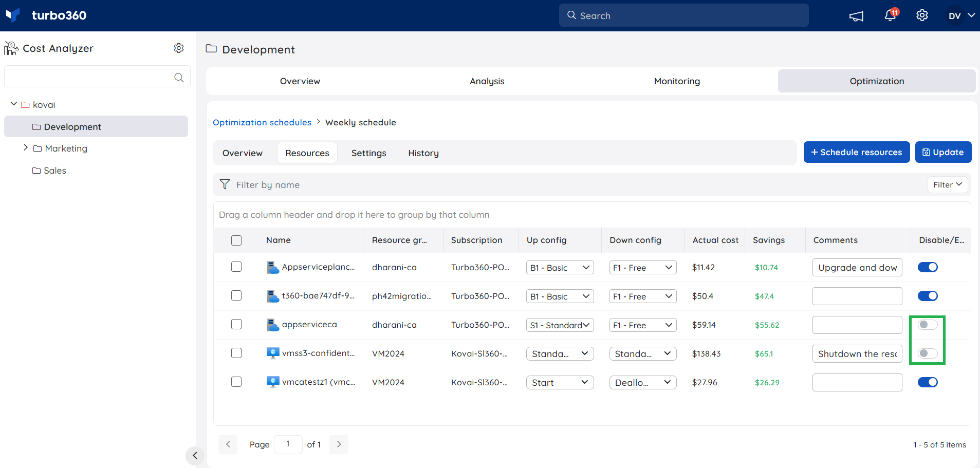980x468 pixels.
Task: Select the Optimization tab
Action: pyautogui.click(x=877, y=81)
